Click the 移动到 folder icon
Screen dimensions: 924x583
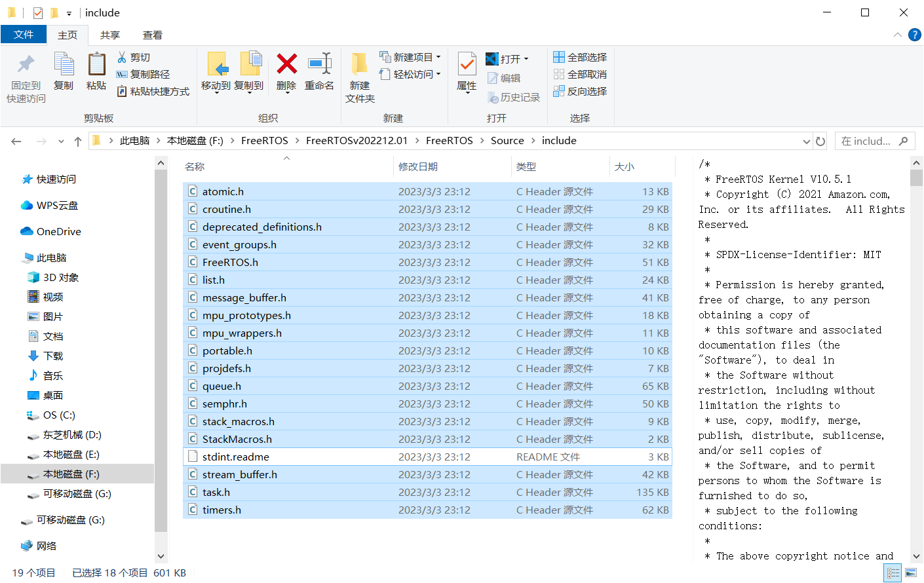218,64
